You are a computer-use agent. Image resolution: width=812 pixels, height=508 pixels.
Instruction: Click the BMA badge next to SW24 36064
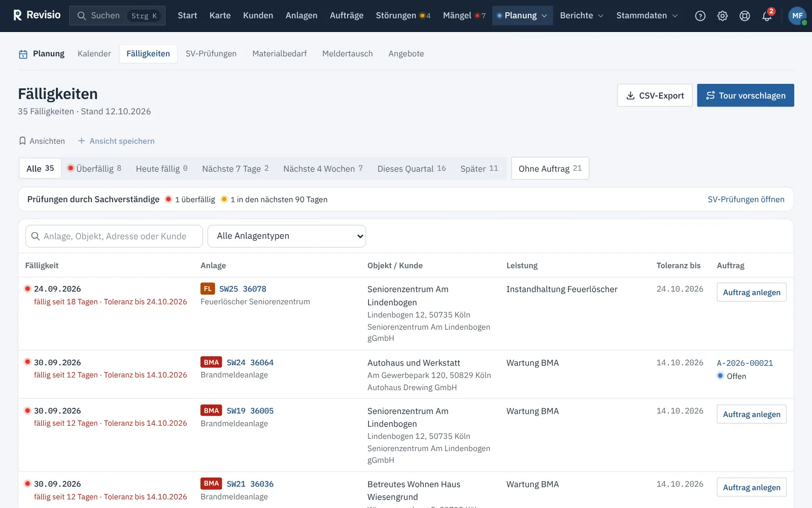pyautogui.click(x=211, y=362)
